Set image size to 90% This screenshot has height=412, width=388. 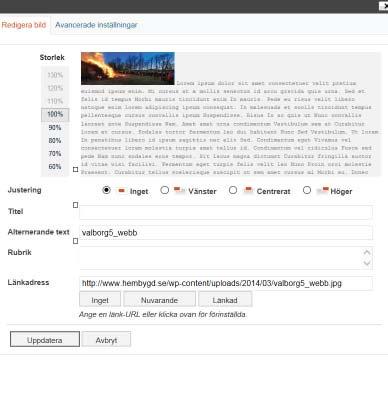pyautogui.click(x=55, y=128)
